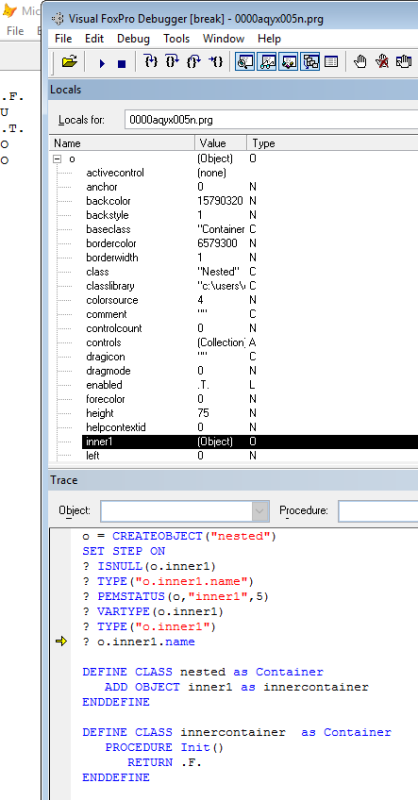
Task: Select the baseclass property row
Action: pyautogui.click(x=250, y=230)
